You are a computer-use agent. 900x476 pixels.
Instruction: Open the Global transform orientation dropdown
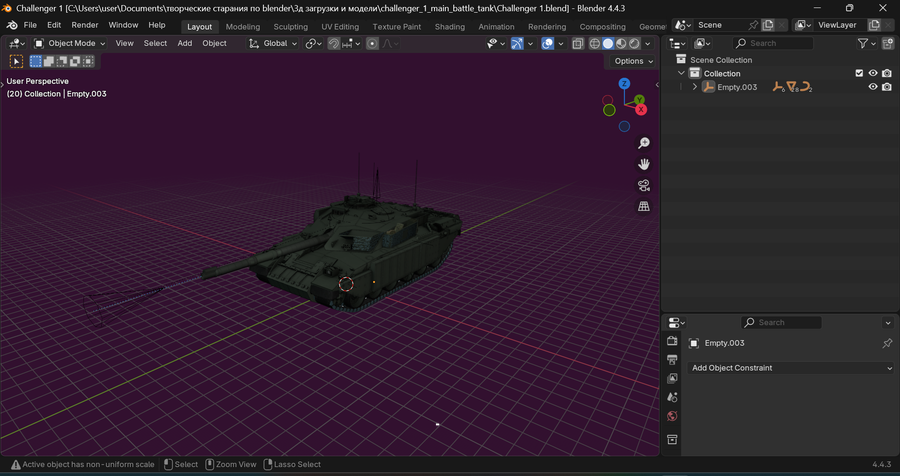[273, 44]
